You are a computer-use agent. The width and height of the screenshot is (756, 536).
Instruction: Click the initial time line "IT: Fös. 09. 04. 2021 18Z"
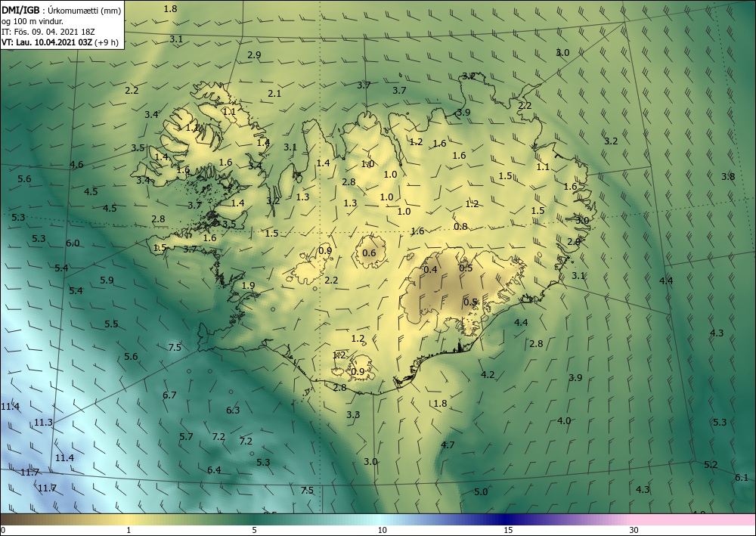[x=48, y=32]
